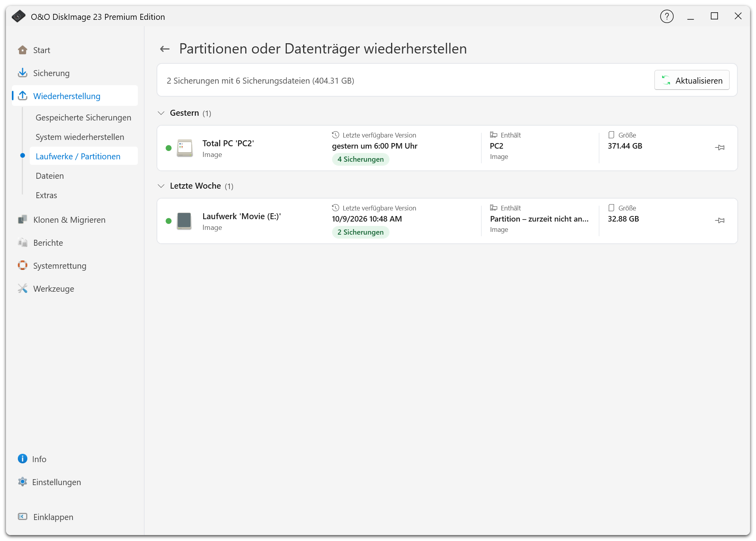The width and height of the screenshot is (756, 541).
Task: Open the help question mark icon
Action: tap(667, 17)
